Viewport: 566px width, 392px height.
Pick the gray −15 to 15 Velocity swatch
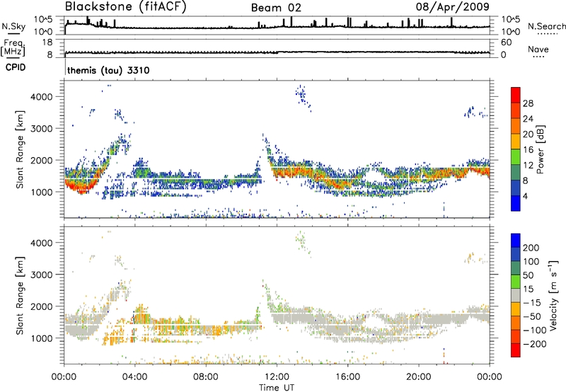516,295
